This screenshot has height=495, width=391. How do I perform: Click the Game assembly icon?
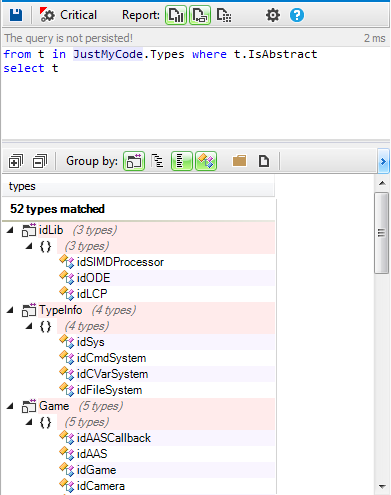pyautogui.click(x=29, y=406)
